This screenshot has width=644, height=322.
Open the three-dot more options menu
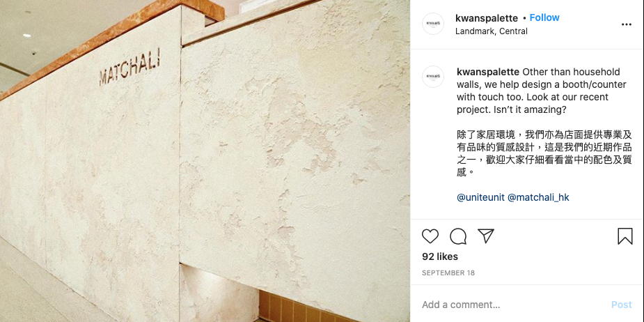tap(627, 24)
